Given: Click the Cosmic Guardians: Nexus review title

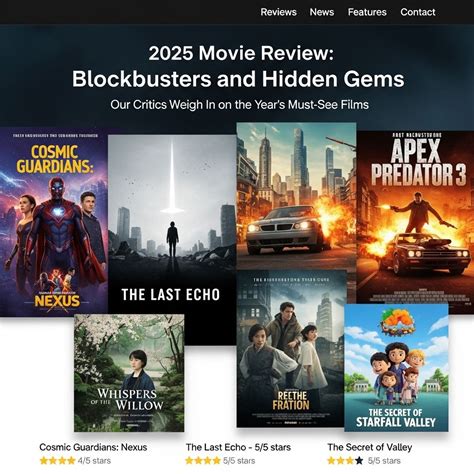Looking at the screenshot, I should 93,447.
